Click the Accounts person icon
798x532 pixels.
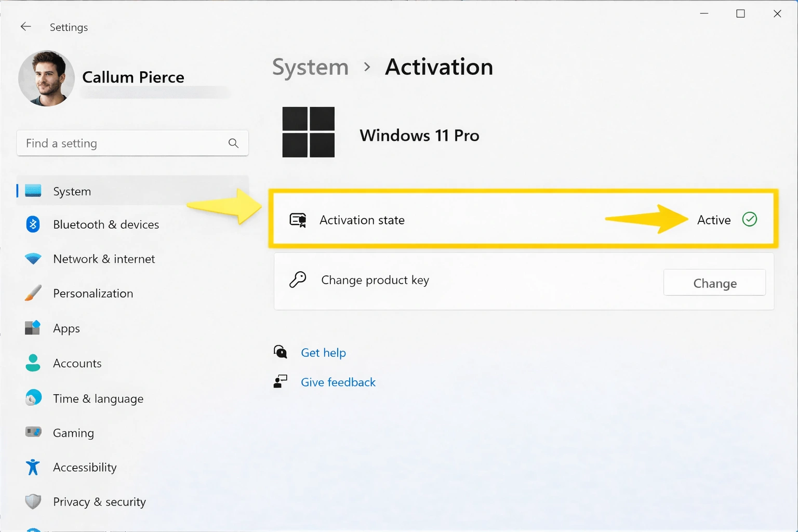(x=32, y=363)
